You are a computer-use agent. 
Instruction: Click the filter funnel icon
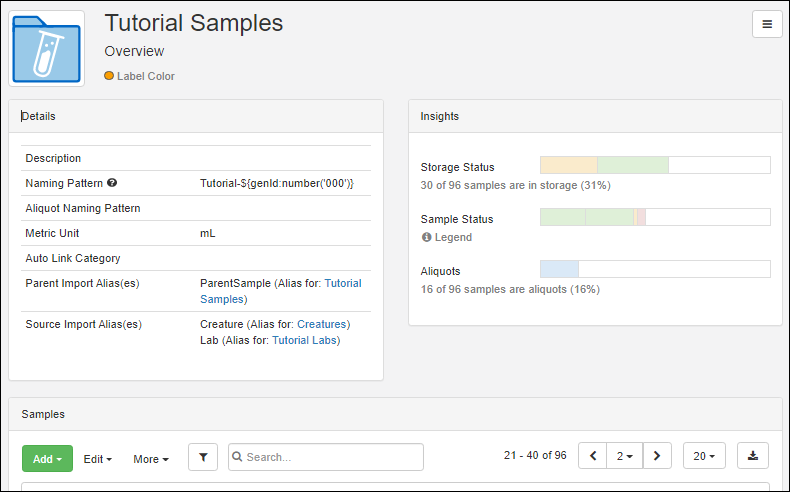pyautogui.click(x=203, y=457)
